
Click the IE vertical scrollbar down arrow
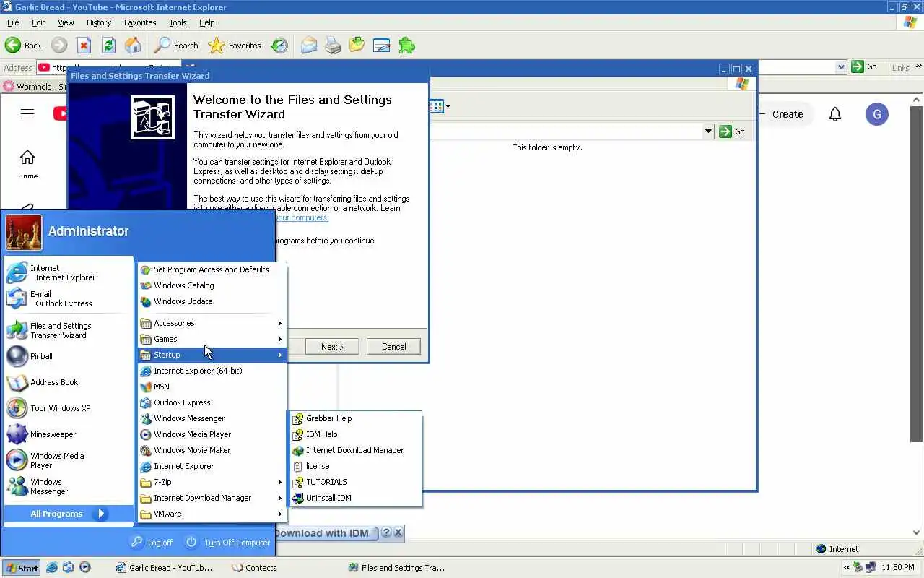point(917,534)
